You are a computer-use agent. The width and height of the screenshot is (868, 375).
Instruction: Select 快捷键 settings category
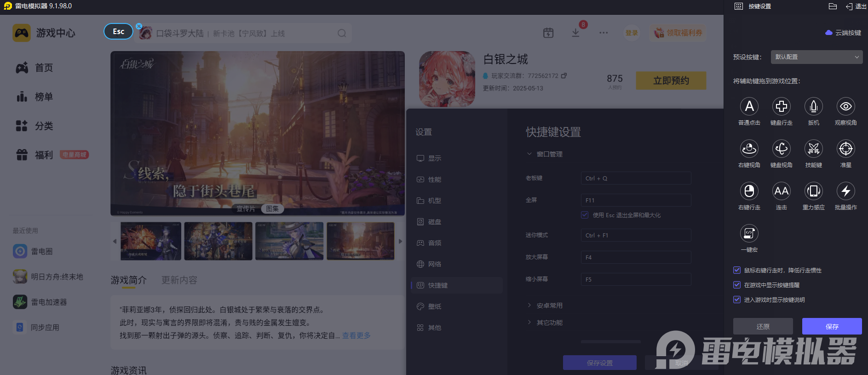coord(456,285)
